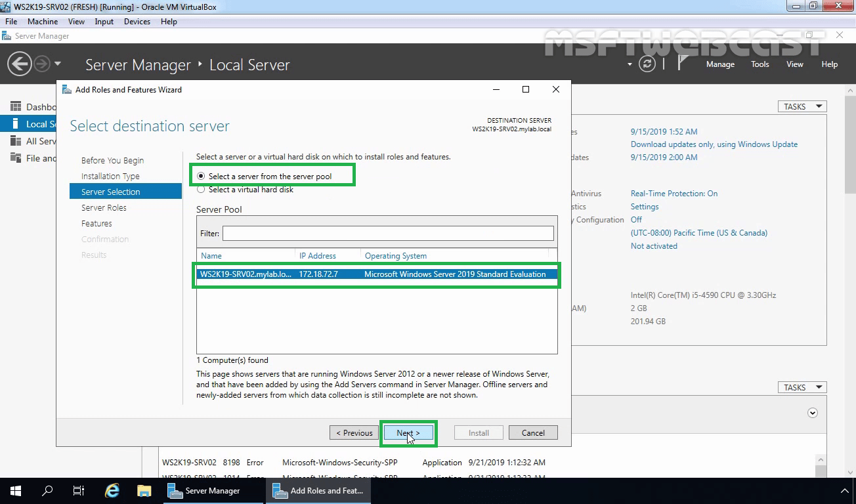Switch to Server Manager taskbar button
The image size is (856, 504).
tap(212, 491)
